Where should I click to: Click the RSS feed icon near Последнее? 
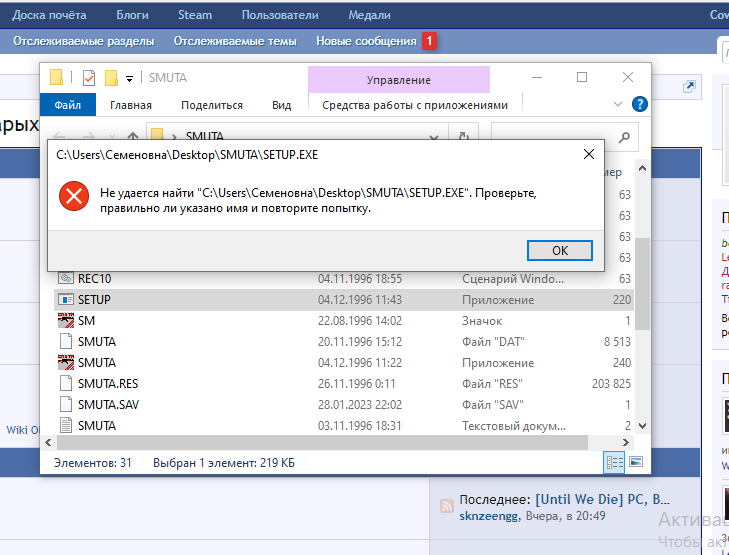click(447, 507)
